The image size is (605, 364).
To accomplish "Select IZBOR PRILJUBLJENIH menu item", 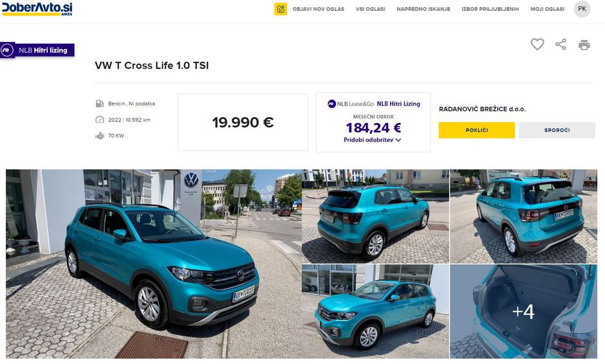I will point(490,9).
